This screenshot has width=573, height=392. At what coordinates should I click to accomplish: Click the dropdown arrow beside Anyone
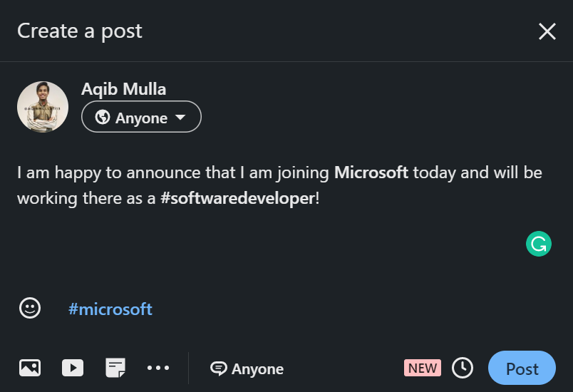click(x=180, y=118)
